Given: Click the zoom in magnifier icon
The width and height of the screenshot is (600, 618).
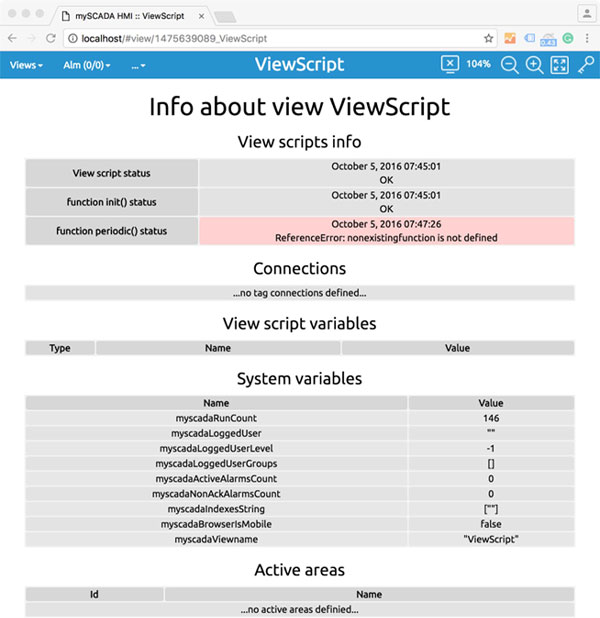Looking at the screenshot, I should tap(534, 65).
